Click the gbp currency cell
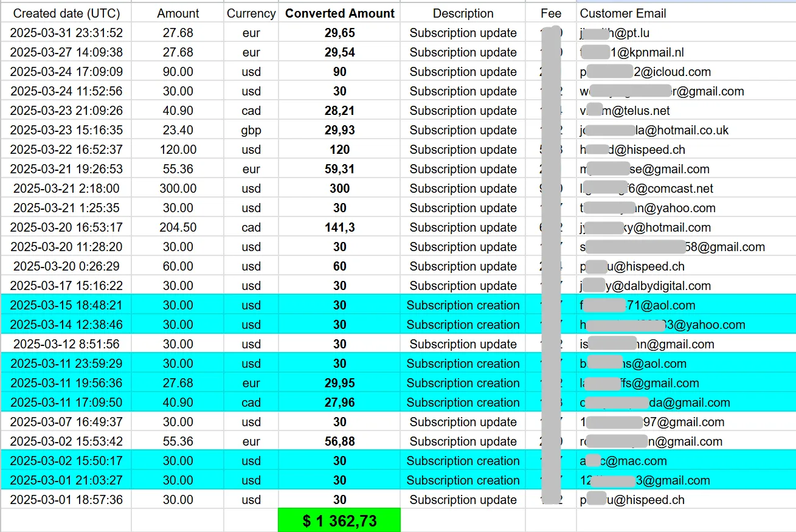The height and width of the screenshot is (532, 796). 251,130
